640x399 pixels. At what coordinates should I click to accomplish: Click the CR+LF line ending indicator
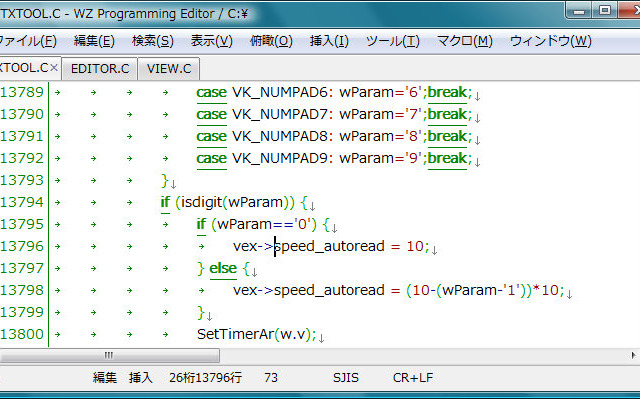(x=413, y=378)
